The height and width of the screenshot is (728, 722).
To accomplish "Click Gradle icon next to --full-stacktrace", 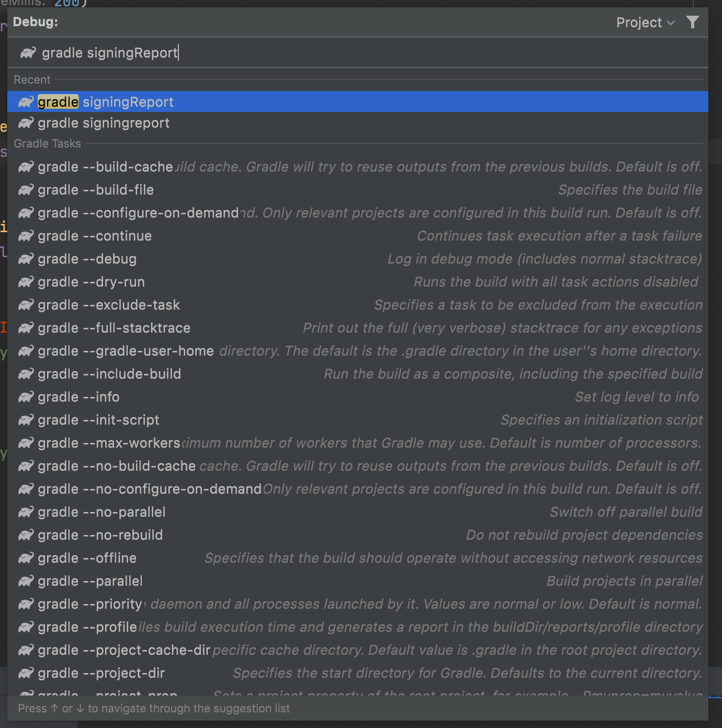I will click(26, 328).
